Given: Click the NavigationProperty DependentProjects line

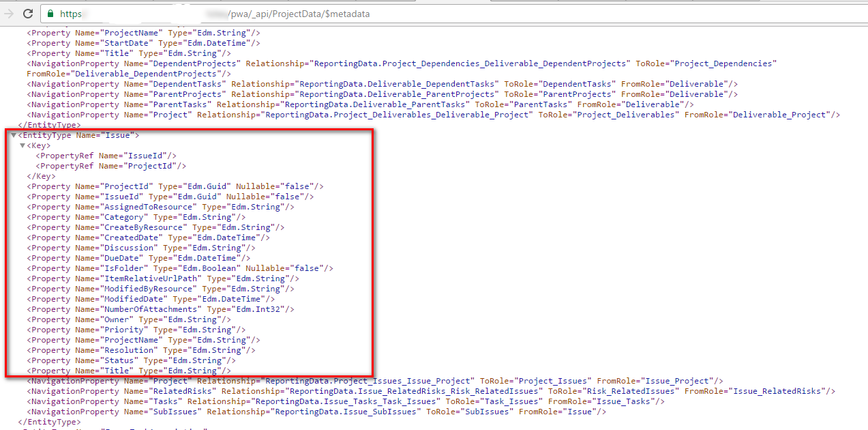Looking at the screenshot, I should click(x=402, y=63).
